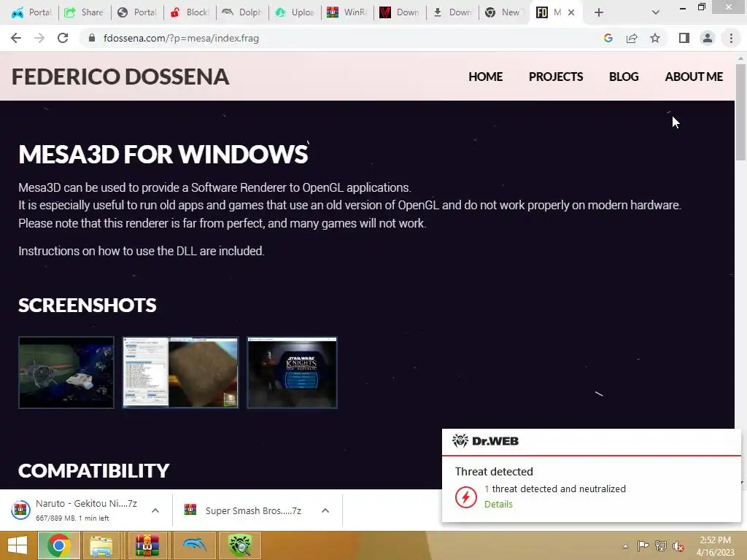
Task: Click the FEDERICO DOSSENA site title
Action: pos(120,77)
